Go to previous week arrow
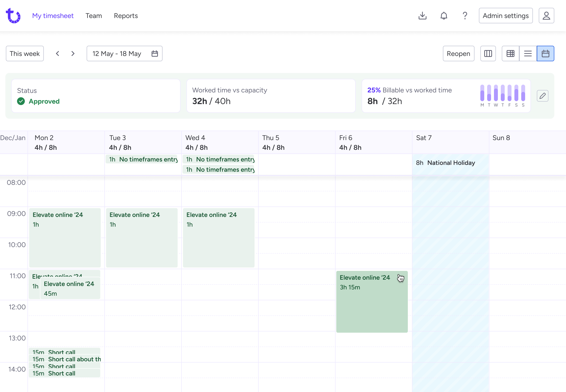Image resolution: width=566 pixels, height=392 pixels. [57, 53]
